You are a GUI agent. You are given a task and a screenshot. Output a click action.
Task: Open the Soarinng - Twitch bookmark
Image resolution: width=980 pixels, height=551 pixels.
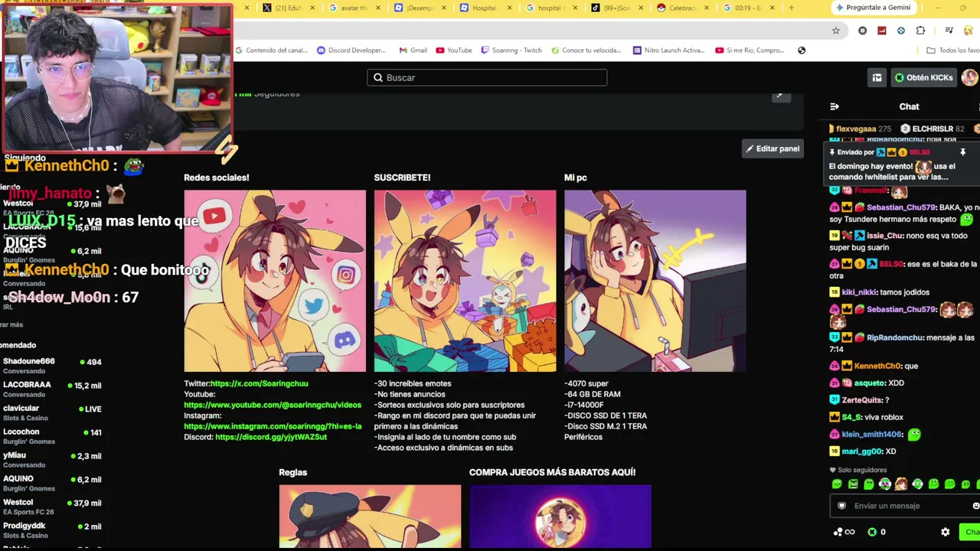point(511,51)
